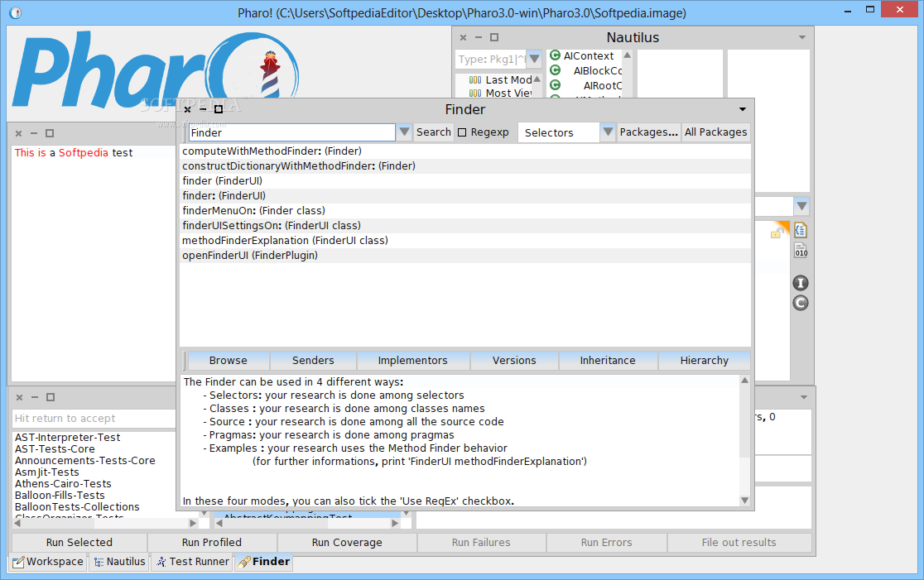The image size is (924, 580).
Task: Click the Finder search text field
Action: coord(291,132)
